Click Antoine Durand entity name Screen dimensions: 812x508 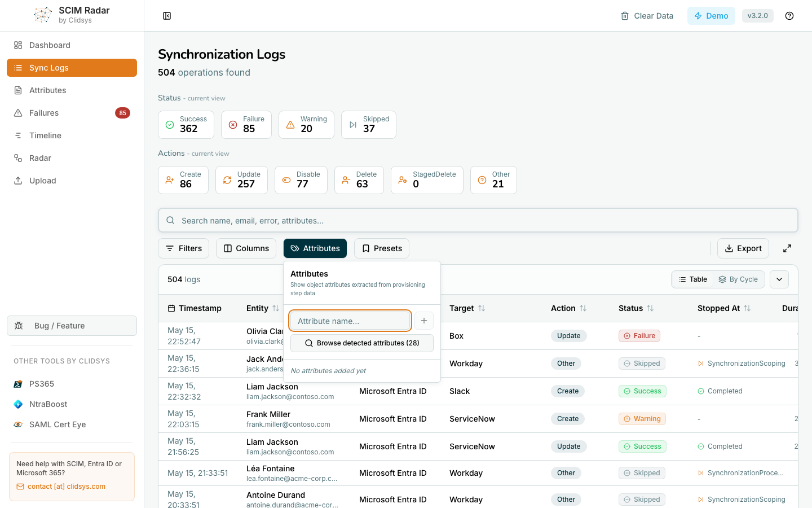pyautogui.click(x=276, y=495)
